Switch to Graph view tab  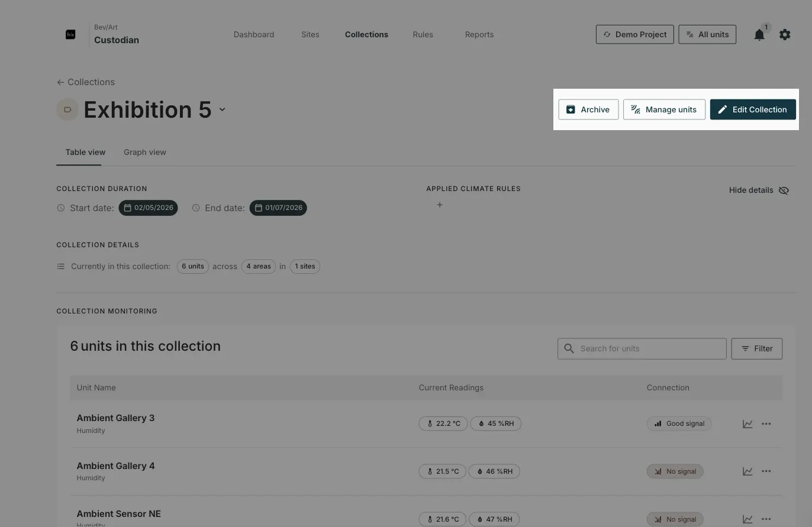145,152
